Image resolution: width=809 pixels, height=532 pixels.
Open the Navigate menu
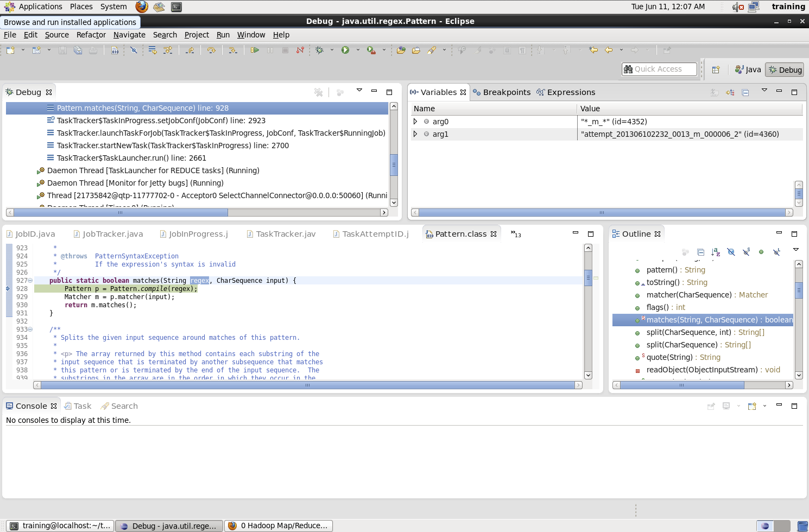129,35
